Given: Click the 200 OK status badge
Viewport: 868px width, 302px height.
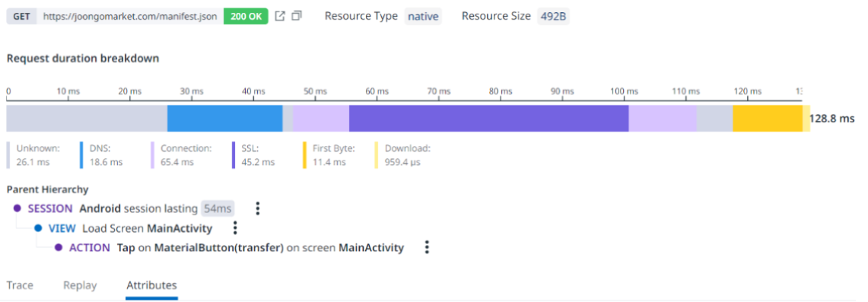Looking at the screenshot, I should coord(246,16).
